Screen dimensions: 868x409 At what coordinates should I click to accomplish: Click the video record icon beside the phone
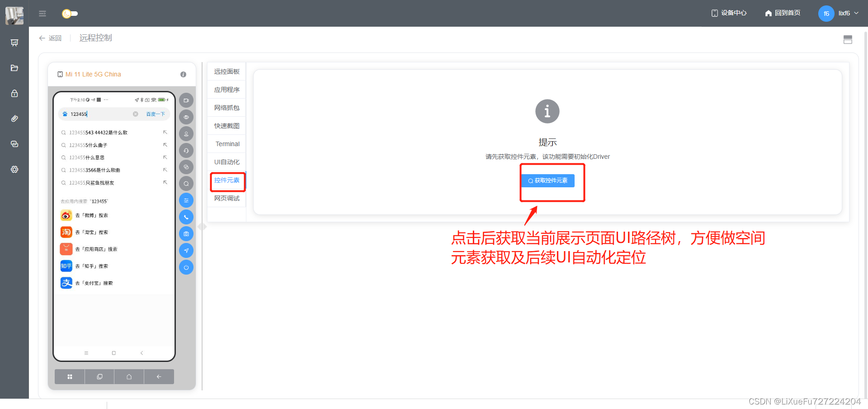186,100
